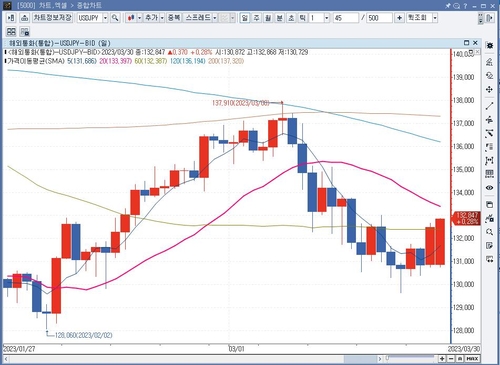Click the plus button beside 500
500x365 pixels.
[x=399, y=18]
